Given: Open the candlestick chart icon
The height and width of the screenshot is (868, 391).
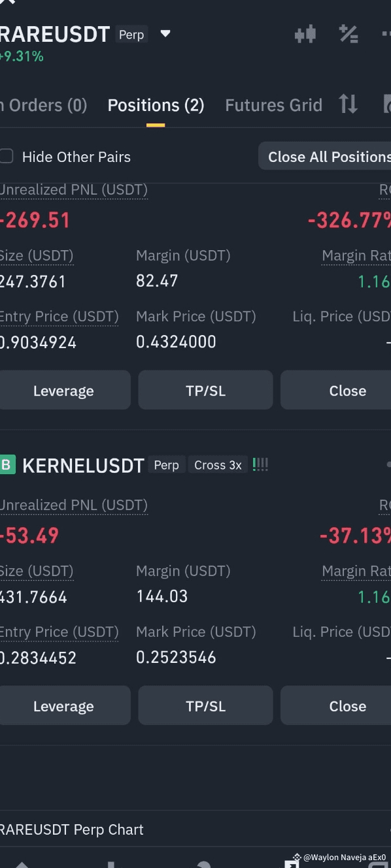Looking at the screenshot, I should coord(305,33).
